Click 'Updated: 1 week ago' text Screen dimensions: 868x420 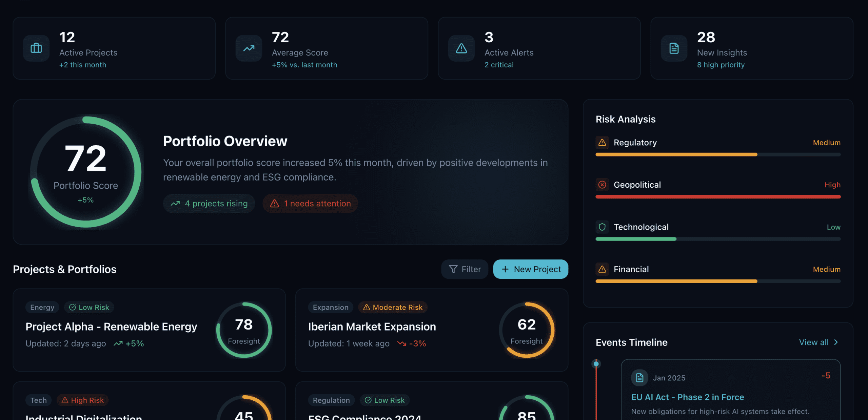pyautogui.click(x=349, y=344)
